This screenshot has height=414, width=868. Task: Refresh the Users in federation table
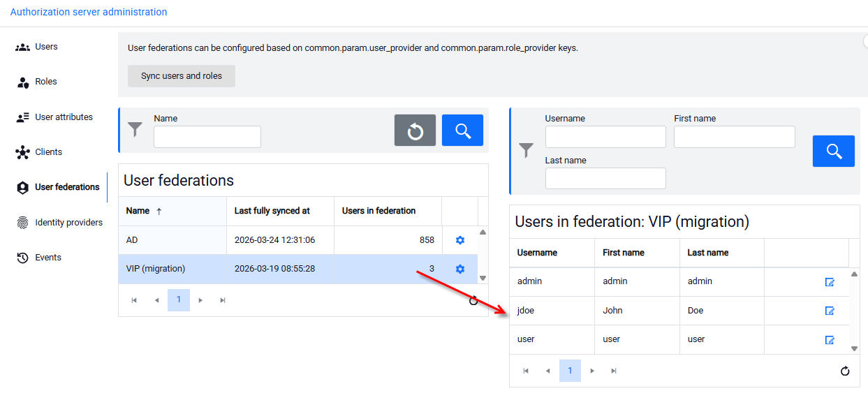[845, 371]
